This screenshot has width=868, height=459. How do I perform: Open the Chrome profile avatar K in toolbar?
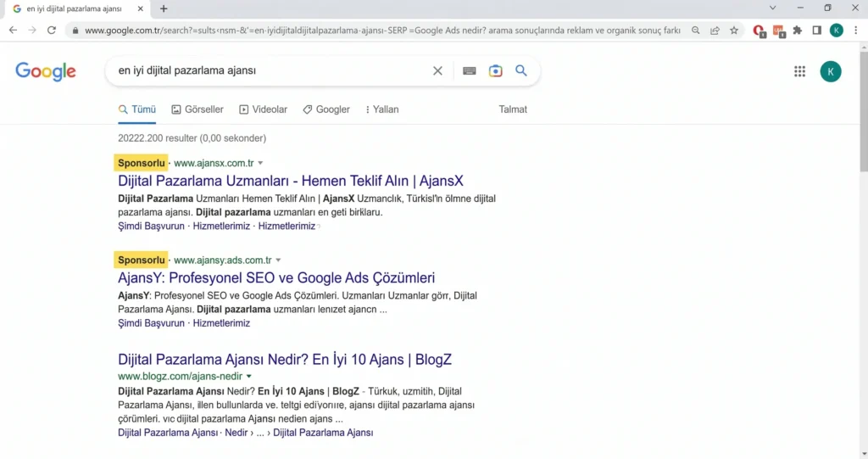tap(837, 31)
